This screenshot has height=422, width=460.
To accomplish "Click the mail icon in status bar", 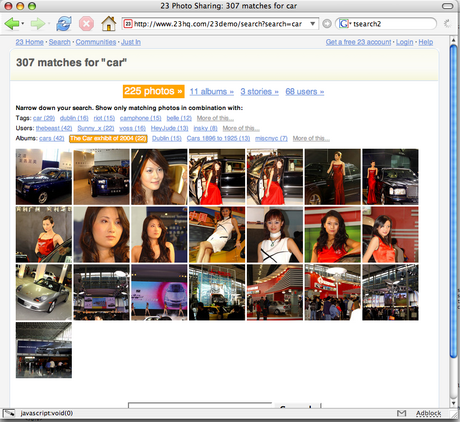I will point(402,413).
